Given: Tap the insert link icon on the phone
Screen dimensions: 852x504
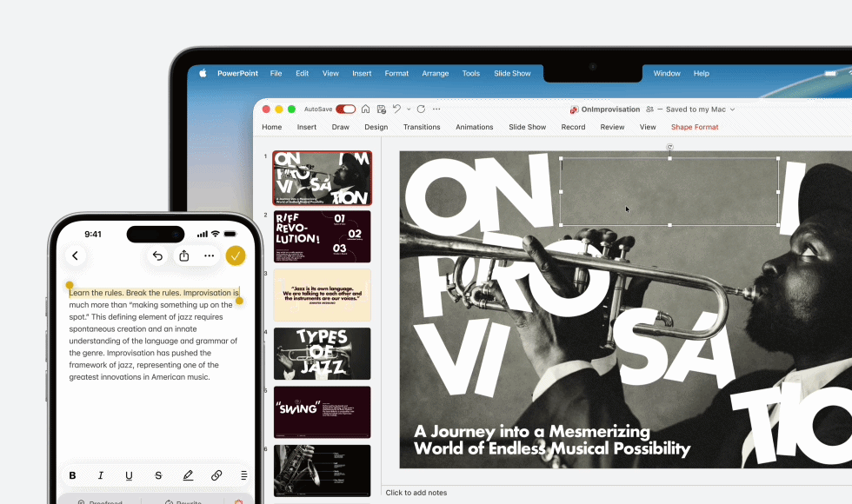Looking at the screenshot, I should (x=216, y=476).
